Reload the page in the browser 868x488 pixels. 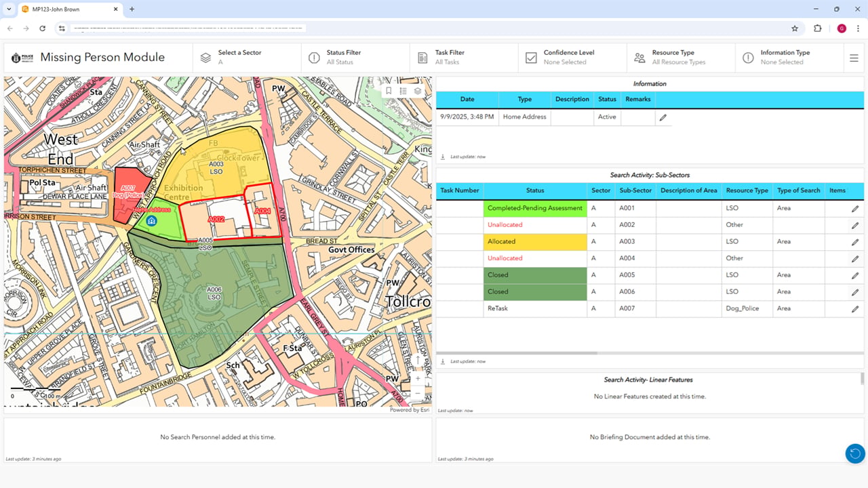(x=43, y=28)
